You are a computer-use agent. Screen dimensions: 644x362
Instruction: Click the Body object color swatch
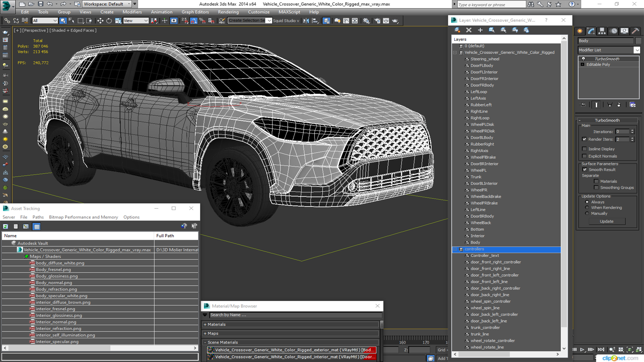(x=638, y=41)
